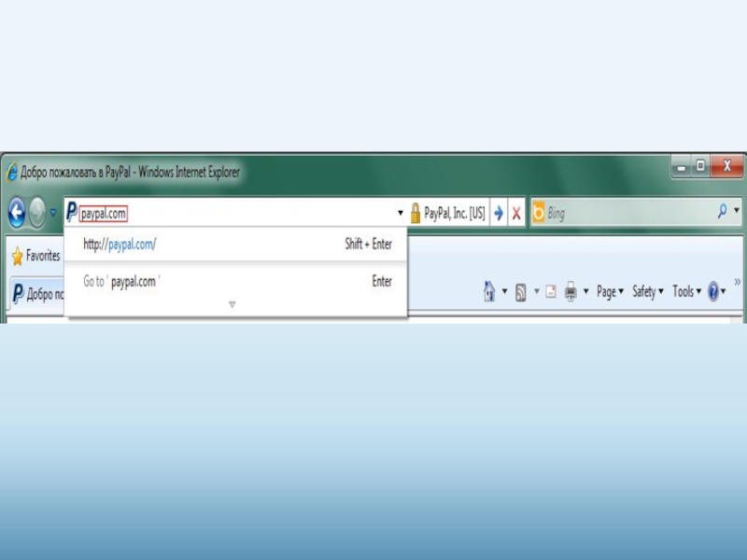Image resolution: width=747 pixels, height=560 pixels.
Task: Click the Bing provider icon
Action: point(539,213)
